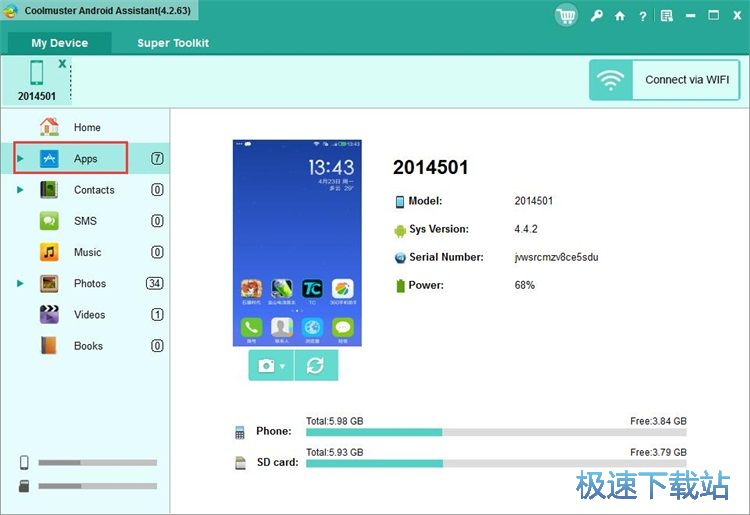
Task: Open SMS in the sidebar
Action: (x=85, y=221)
